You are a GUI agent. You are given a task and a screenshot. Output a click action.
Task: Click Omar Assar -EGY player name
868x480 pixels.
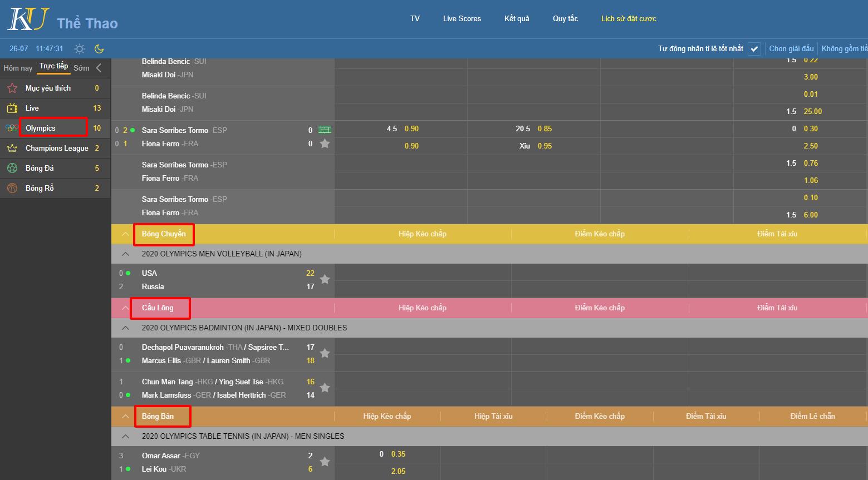171,456
